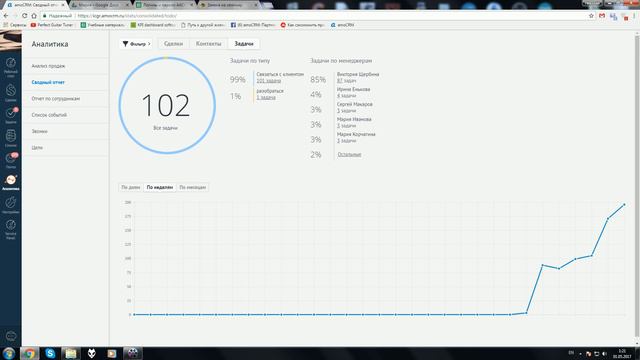The height and width of the screenshot is (360, 640).
Task: Open Анализ продаж in Analytics menu
Action: coord(48,66)
